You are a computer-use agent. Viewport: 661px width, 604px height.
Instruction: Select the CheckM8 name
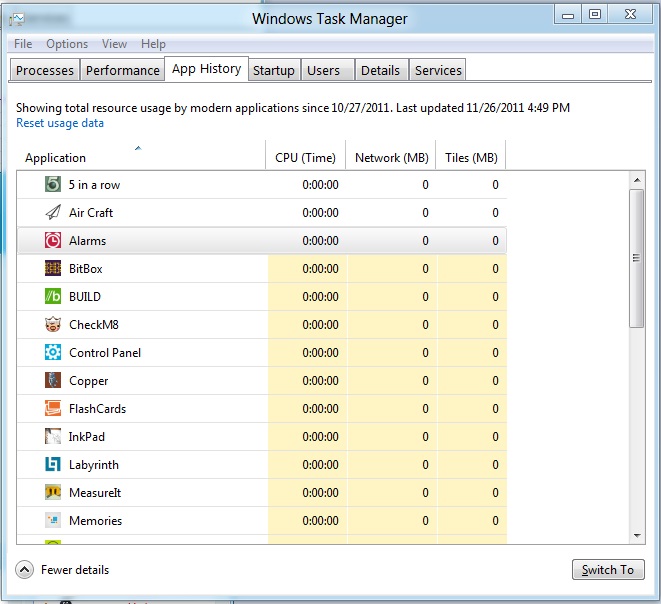coord(94,325)
